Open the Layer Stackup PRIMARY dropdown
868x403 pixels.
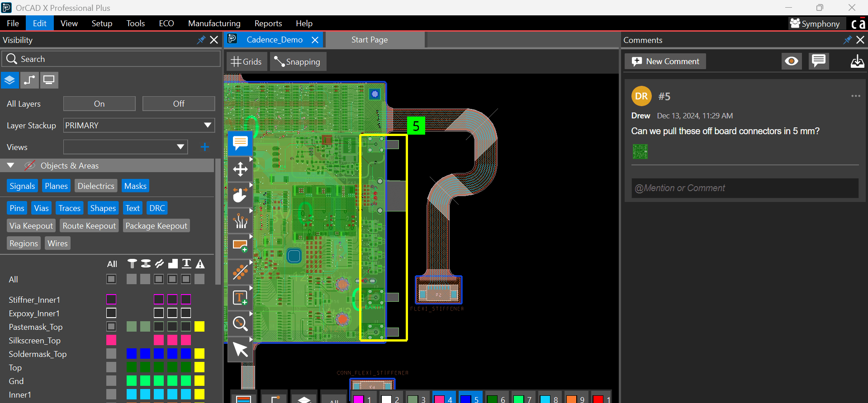tap(139, 125)
